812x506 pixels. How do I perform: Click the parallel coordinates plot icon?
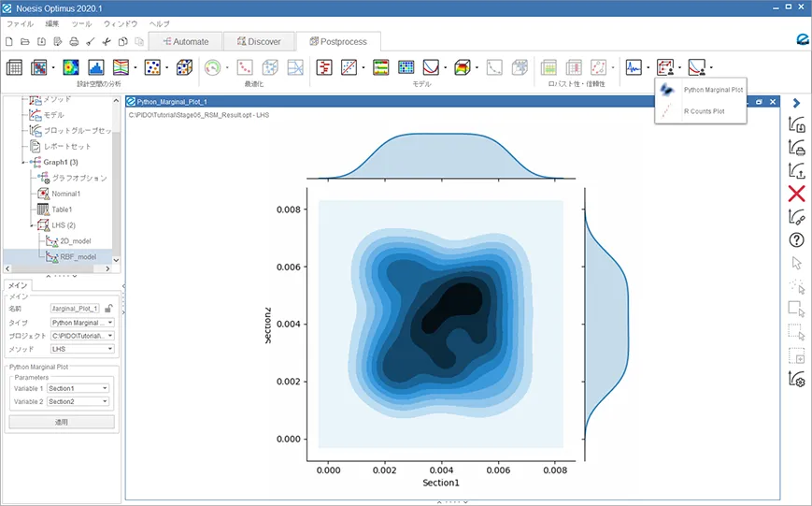point(121,67)
